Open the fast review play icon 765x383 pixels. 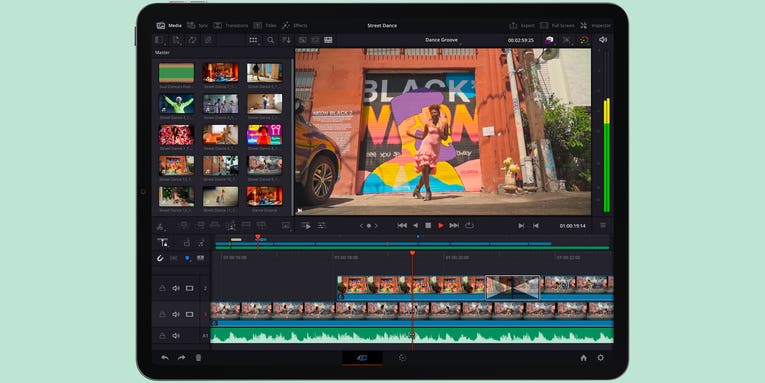306,225
